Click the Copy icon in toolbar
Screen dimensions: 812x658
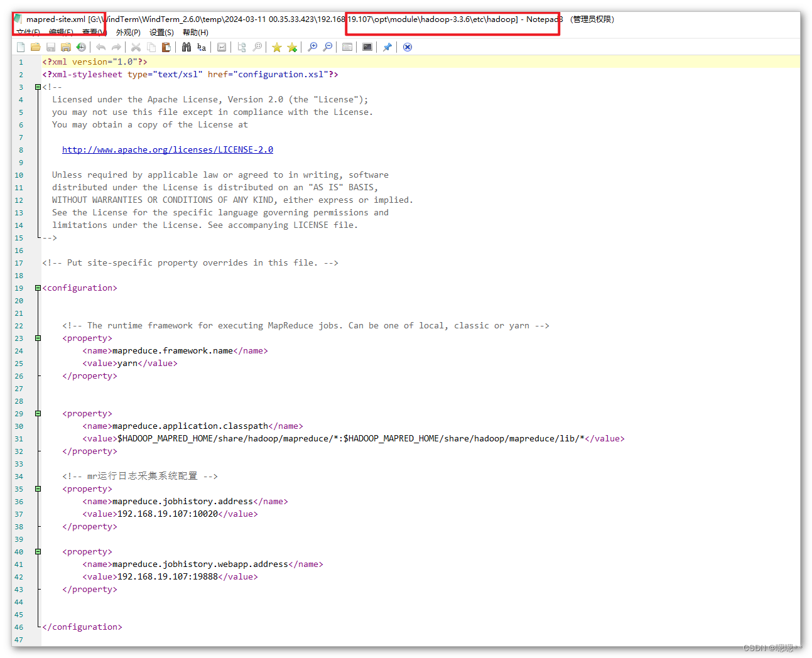(151, 47)
